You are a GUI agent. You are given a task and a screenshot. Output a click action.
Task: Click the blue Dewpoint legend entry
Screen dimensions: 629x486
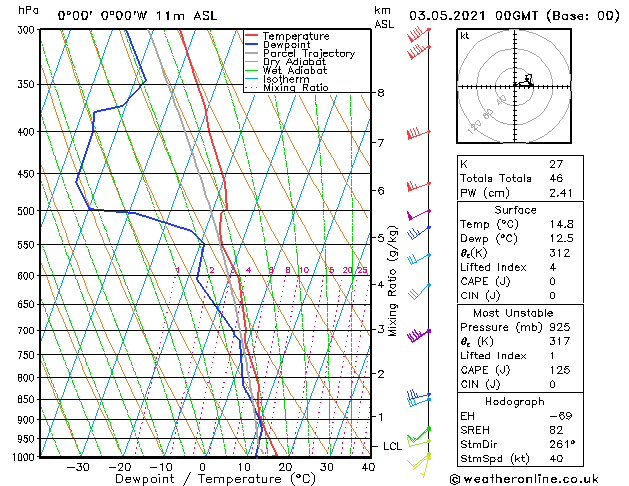coord(287,45)
